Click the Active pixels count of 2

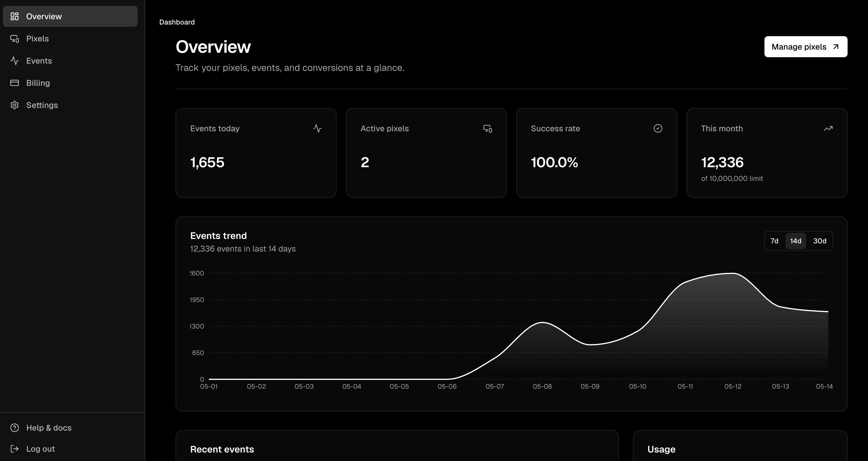[365, 162]
